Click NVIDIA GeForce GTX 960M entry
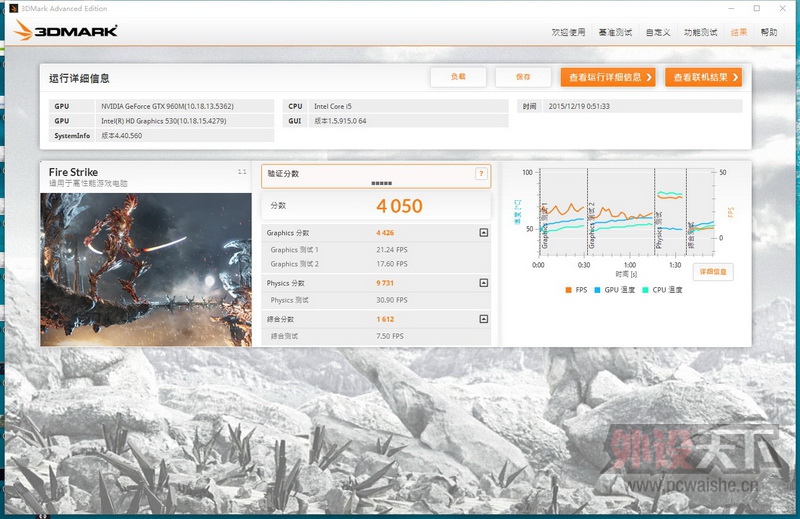The width and height of the screenshot is (800, 519). point(185,106)
